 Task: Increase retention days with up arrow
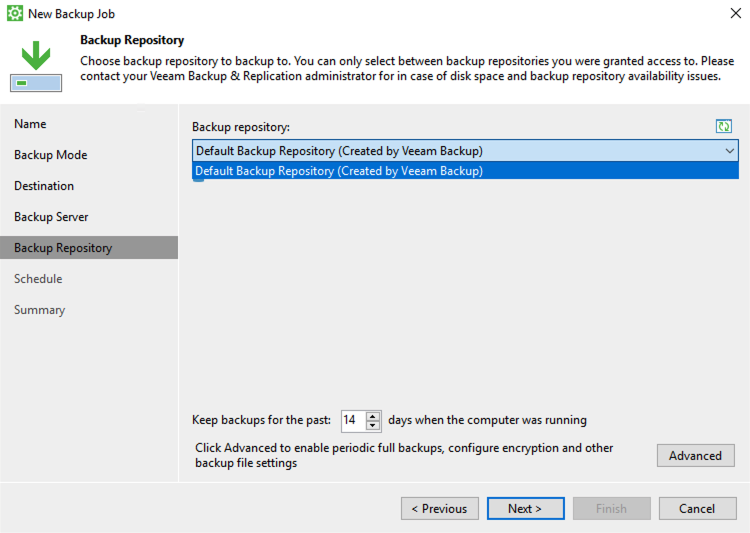coord(373,416)
